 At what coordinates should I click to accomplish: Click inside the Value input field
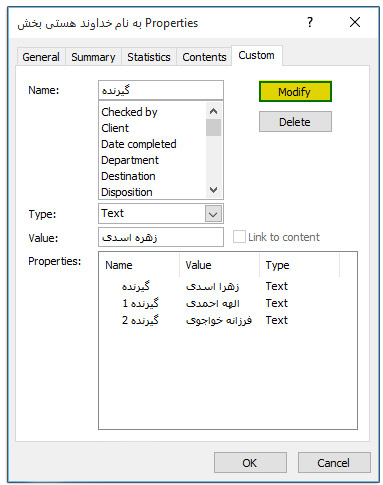pyautogui.click(x=161, y=237)
